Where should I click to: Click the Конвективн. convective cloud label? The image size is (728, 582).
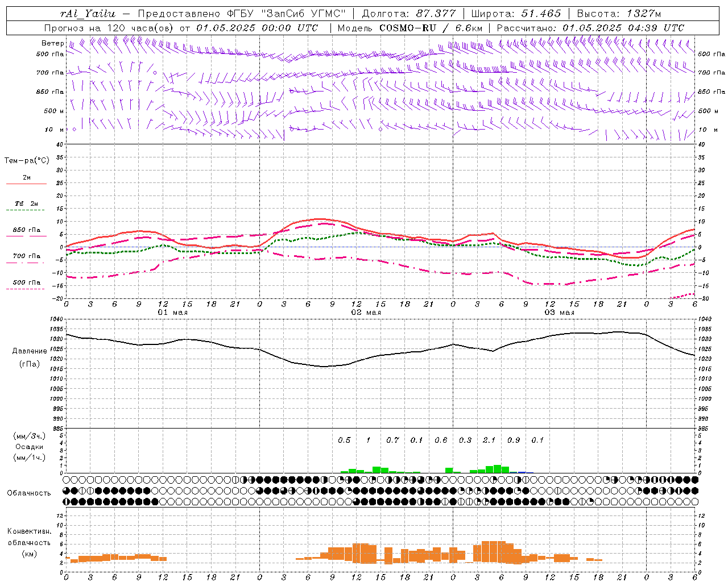tap(30, 531)
